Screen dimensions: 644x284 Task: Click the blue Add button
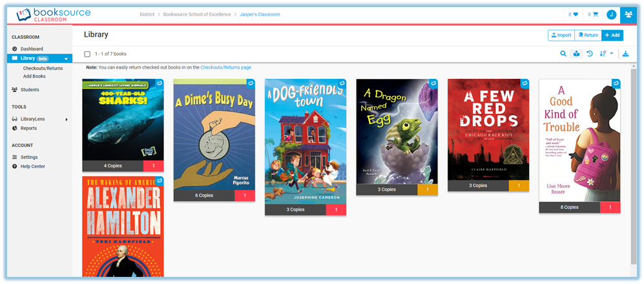(612, 36)
